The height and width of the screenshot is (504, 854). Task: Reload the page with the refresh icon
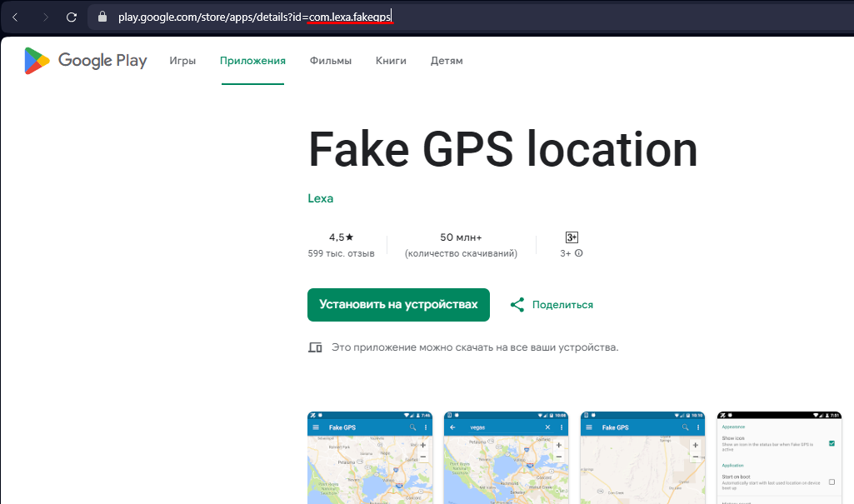click(x=72, y=17)
